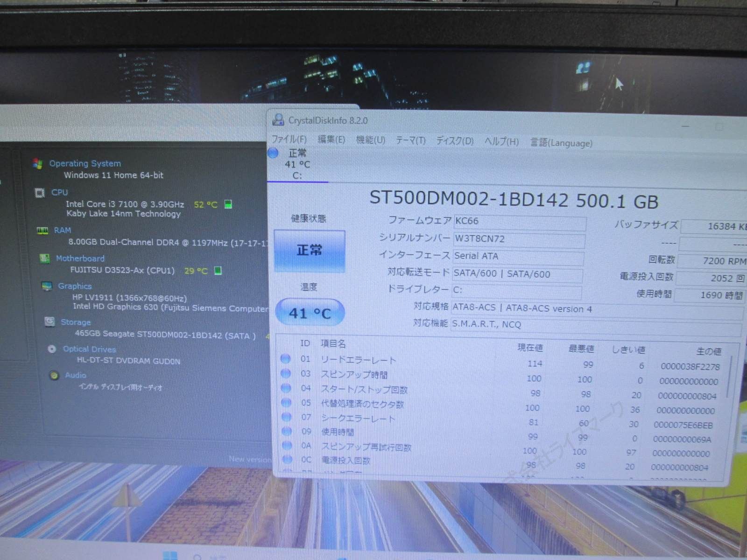Click the CrystalDiskInfo title bar app icon

pyautogui.click(x=278, y=120)
